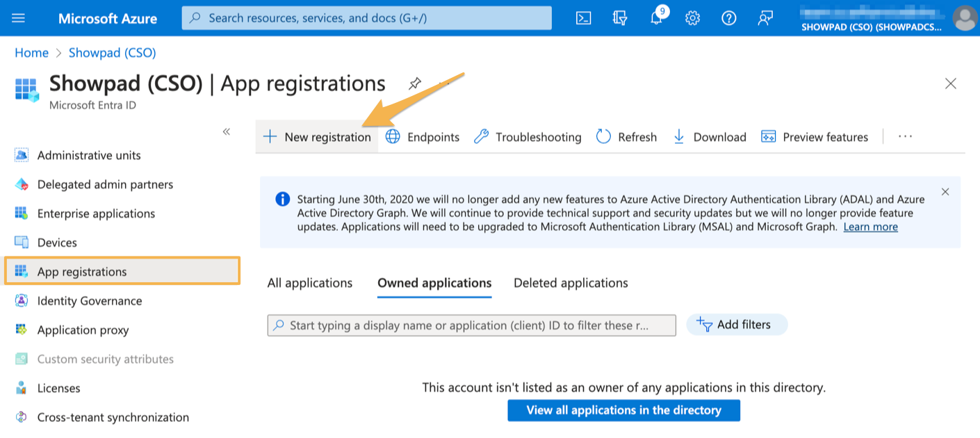Open Preview features
The height and width of the screenshot is (438, 980).
[815, 137]
